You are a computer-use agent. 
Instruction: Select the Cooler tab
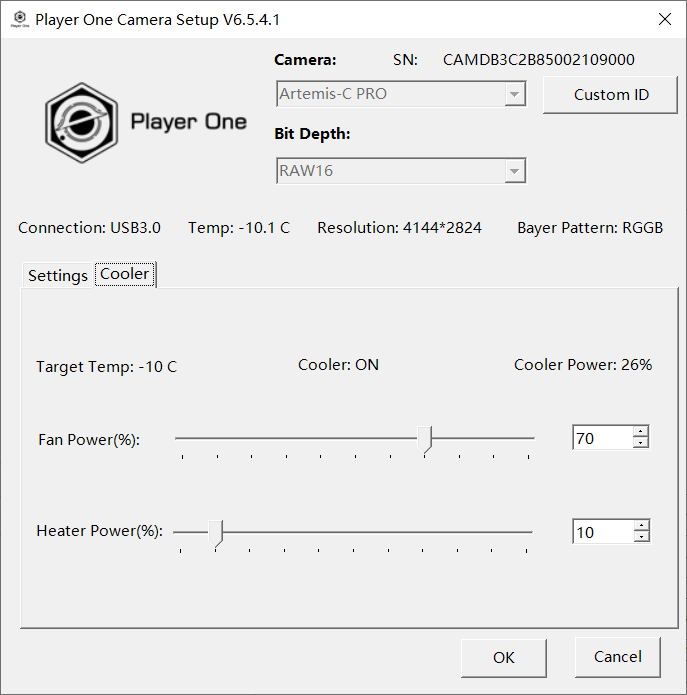[125, 274]
